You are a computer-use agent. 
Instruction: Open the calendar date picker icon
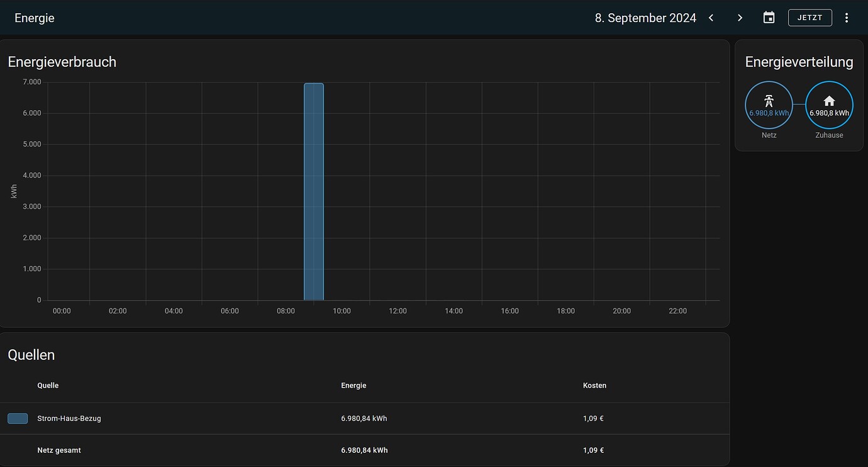(769, 18)
